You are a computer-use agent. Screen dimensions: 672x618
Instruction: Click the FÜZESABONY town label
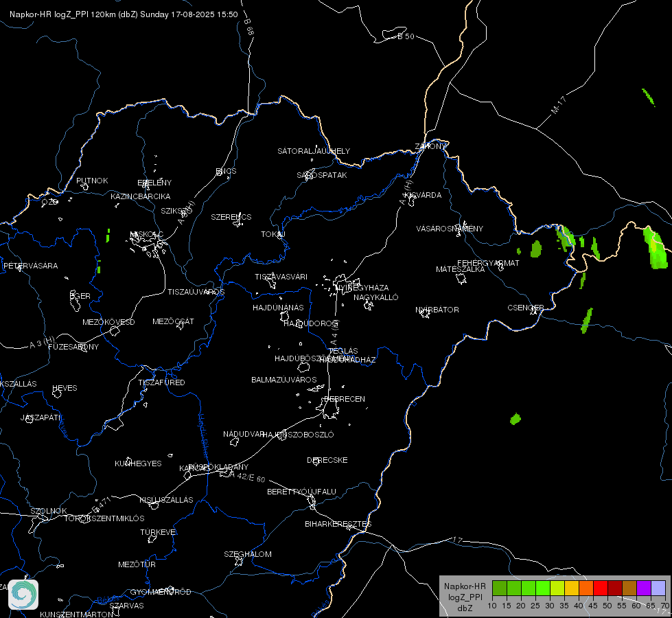[73, 347]
